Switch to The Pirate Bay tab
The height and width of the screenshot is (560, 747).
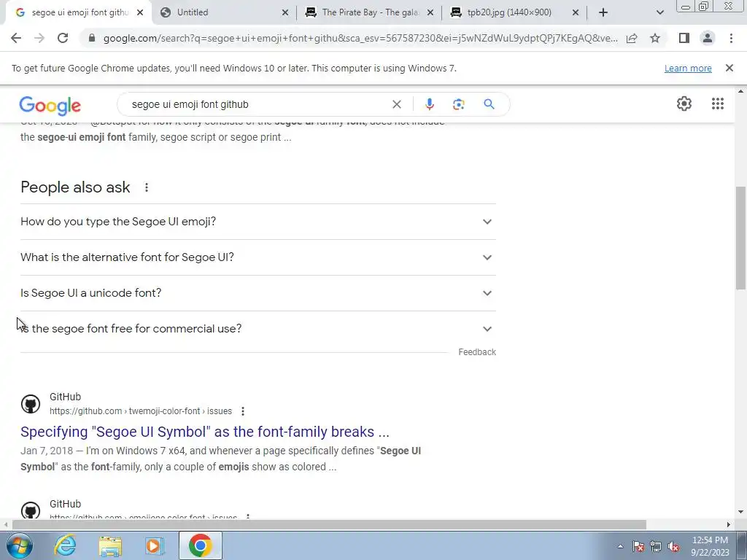pos(369,13)
